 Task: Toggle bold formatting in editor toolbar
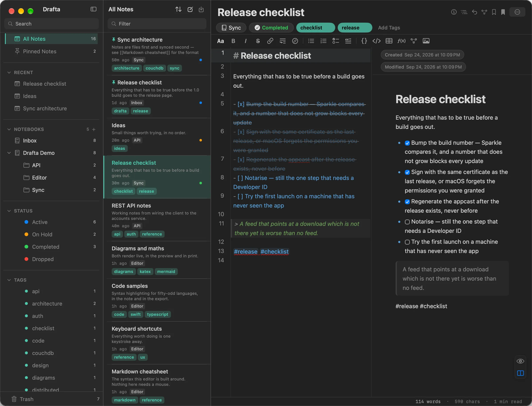pyautogui.click(x=233, y=41)
